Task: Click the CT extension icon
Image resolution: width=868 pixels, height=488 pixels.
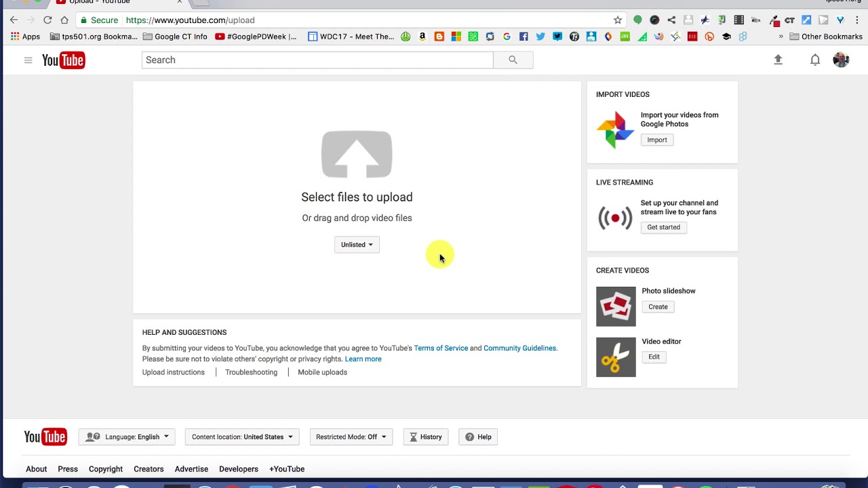Action: point(789,20)
